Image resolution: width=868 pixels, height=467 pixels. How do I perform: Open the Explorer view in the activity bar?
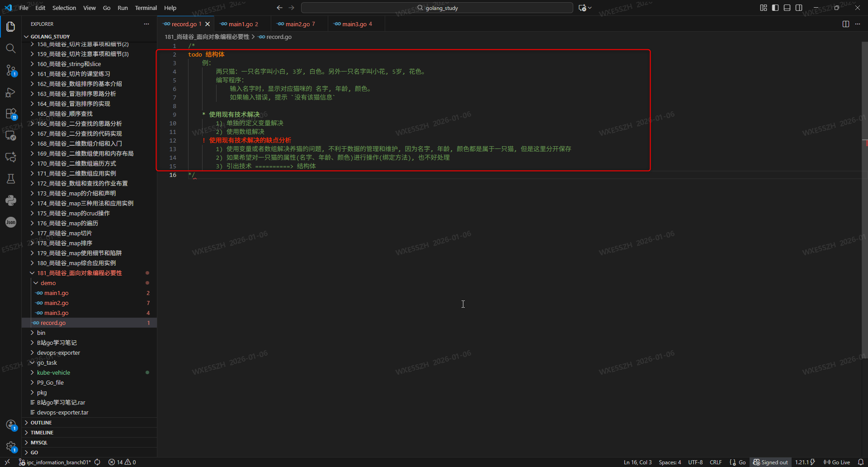point(11,27)
